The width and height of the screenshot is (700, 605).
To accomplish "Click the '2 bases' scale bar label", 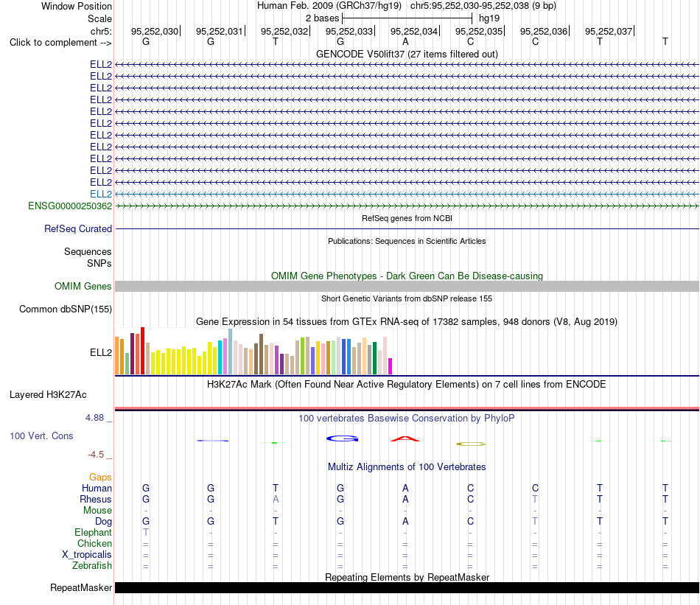I will (x=322, y=18).
